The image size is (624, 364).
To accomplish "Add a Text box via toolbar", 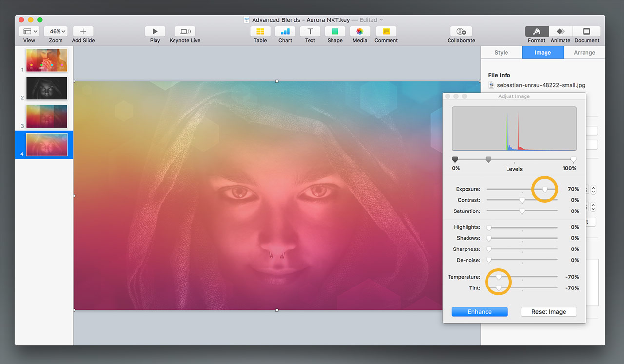I will [x=310, y=31].
